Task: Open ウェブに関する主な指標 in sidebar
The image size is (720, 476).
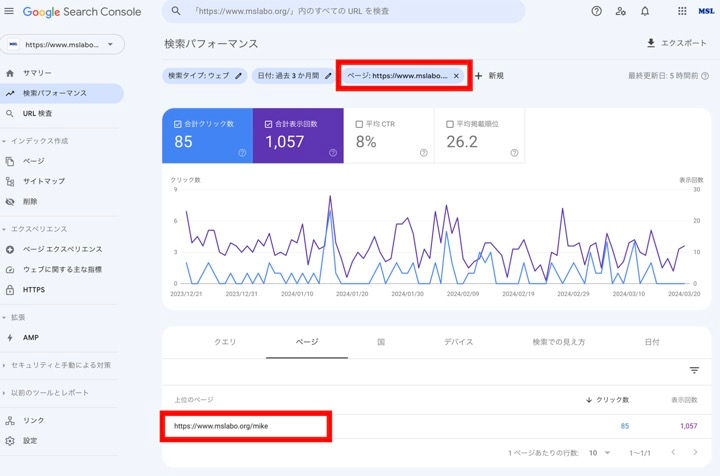Action: pos(62,269)
